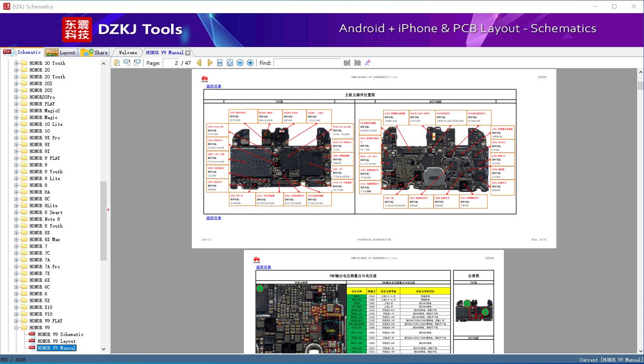The width and height of the screenshot is (644, 364).
Task: Click the find next icon
Action: pos(357,63)
